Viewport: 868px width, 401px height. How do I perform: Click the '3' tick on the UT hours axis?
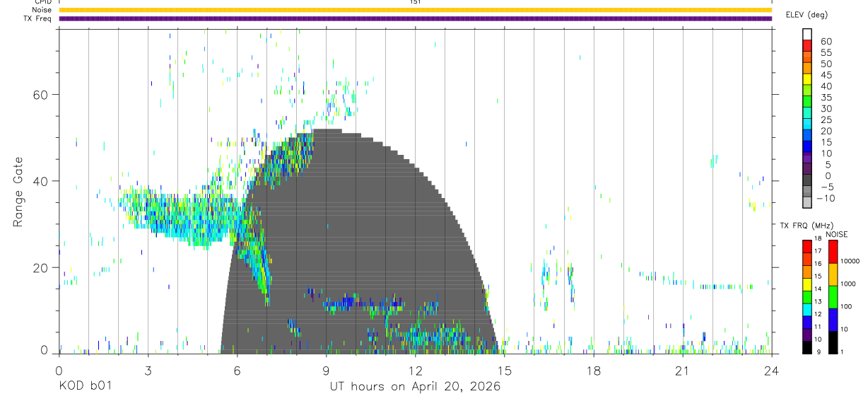point(148,370)
